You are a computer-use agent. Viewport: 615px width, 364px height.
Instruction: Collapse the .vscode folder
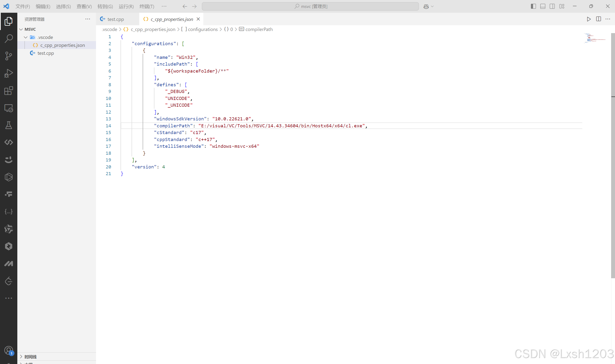26,37
